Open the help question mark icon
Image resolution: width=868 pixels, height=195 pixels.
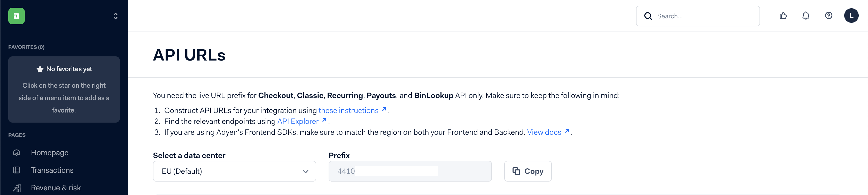pos(828,16)
